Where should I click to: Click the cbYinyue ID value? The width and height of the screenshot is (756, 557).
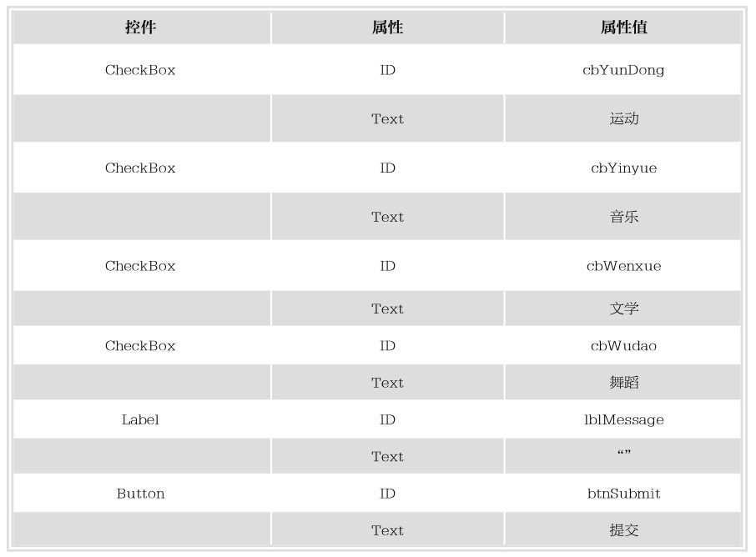623,168
